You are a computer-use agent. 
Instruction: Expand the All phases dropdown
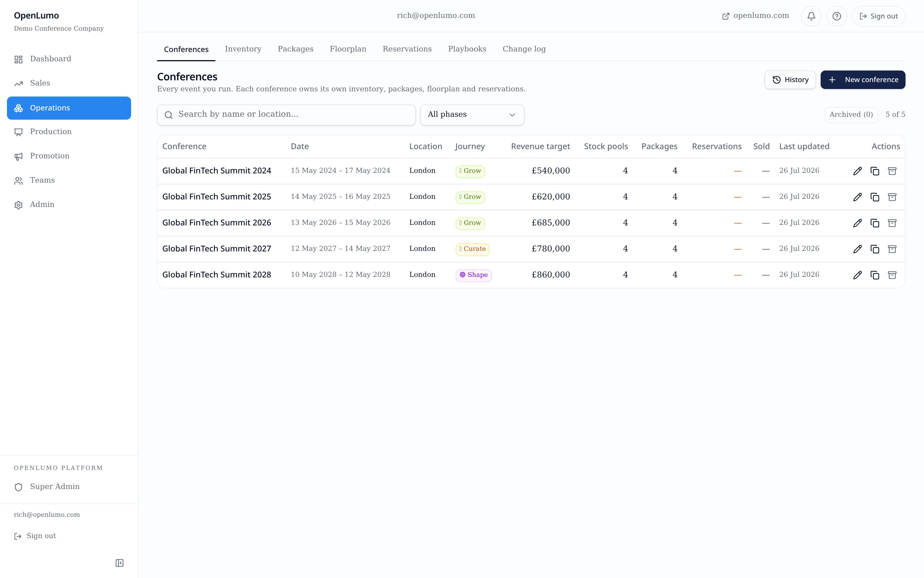point(472,115)
